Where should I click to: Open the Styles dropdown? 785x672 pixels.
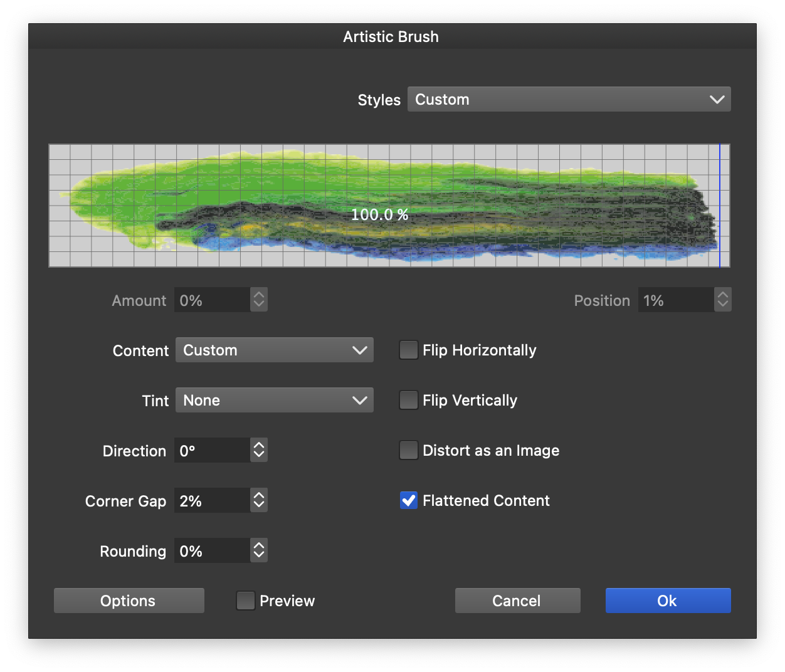(x=569, y=100)
